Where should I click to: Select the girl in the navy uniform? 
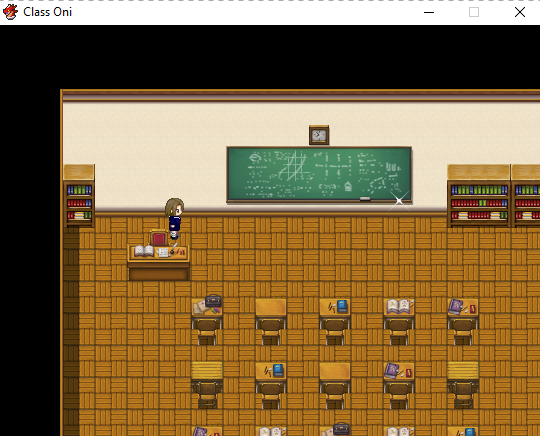point(174,218)
